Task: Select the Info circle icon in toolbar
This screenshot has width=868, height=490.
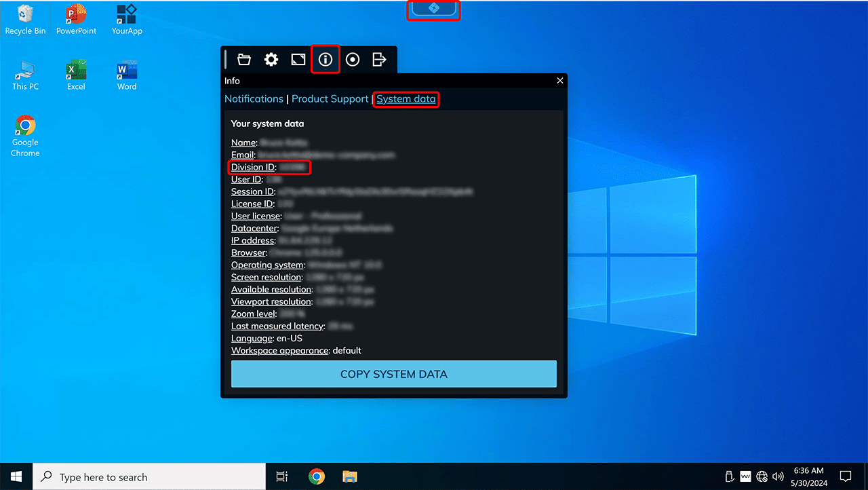Action: pos(325,60)
